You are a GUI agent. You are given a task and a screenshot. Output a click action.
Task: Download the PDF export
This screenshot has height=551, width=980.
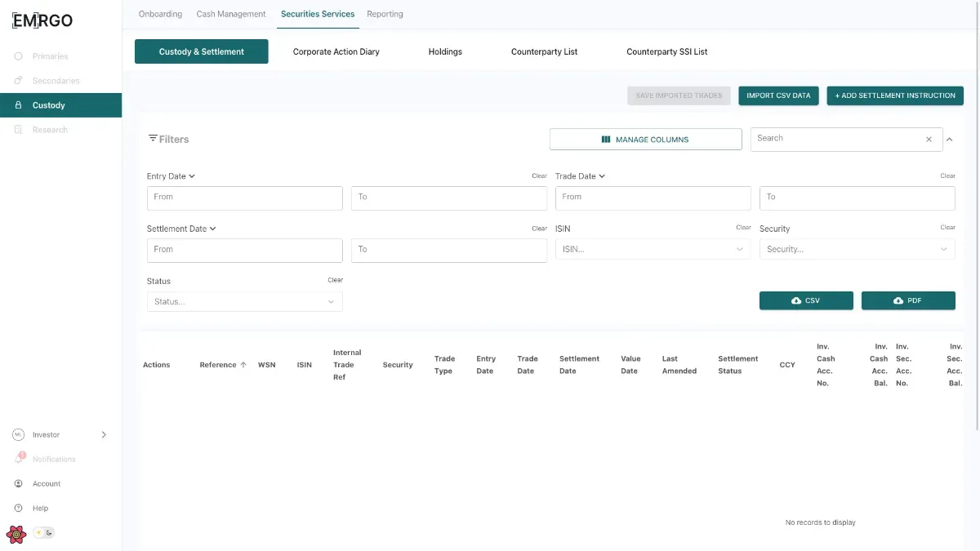(908, 301)
